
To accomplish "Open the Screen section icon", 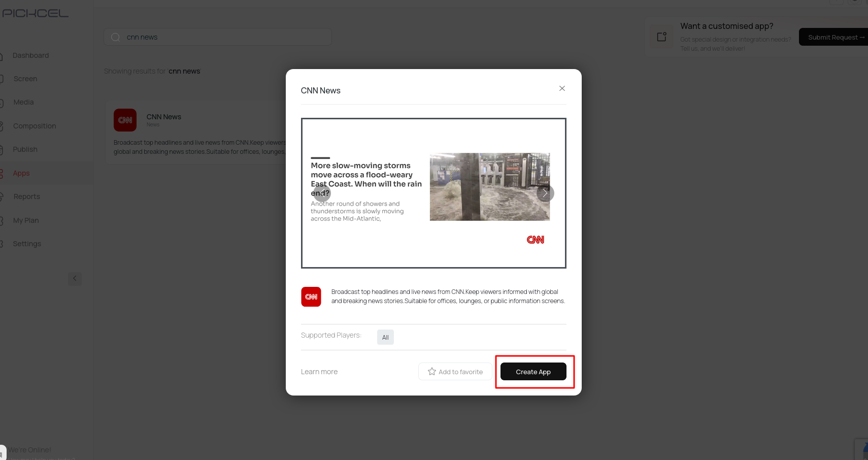I will click(x=2, y=78).
